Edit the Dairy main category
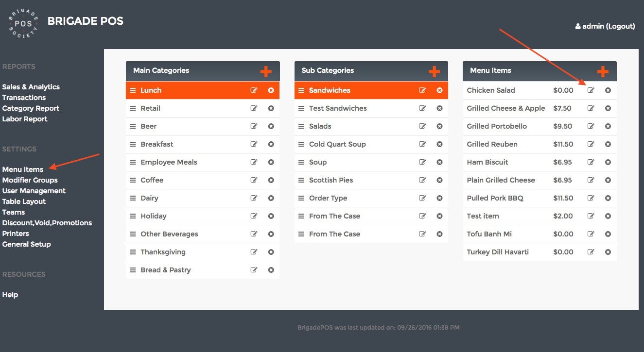Viewport: 644px width, 352px height. (x=254, y=198)
